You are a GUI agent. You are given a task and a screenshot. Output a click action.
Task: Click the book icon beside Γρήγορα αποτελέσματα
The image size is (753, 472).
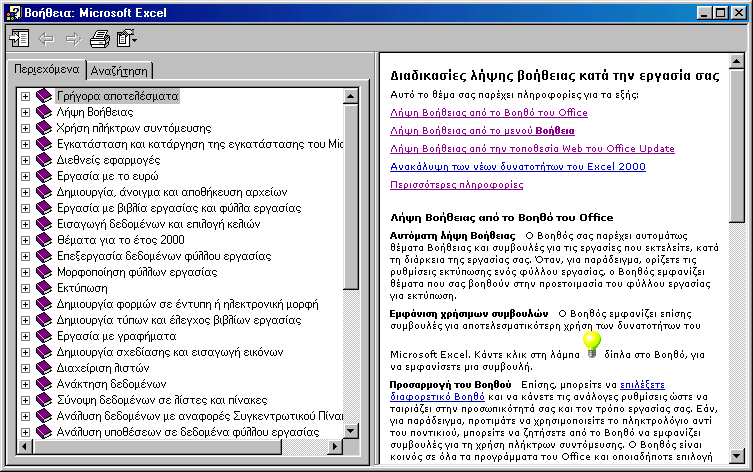tap(44, 96)
